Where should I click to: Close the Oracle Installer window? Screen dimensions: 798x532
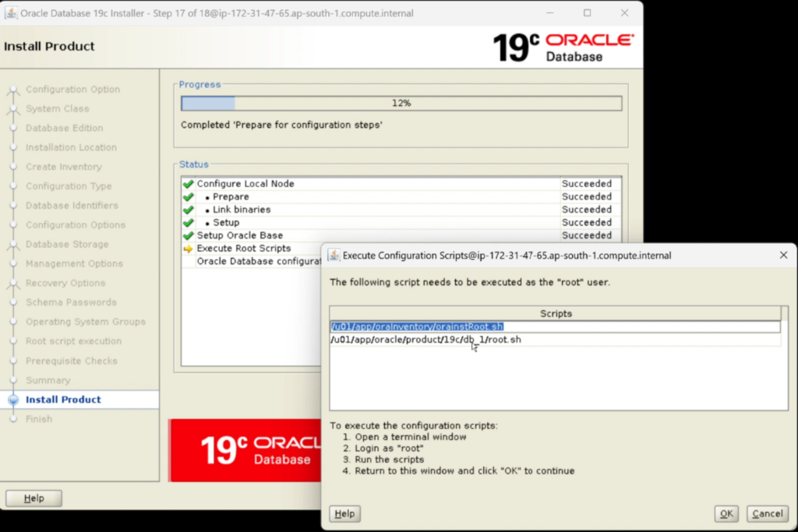pyautogui.click(x=624, y=13)
